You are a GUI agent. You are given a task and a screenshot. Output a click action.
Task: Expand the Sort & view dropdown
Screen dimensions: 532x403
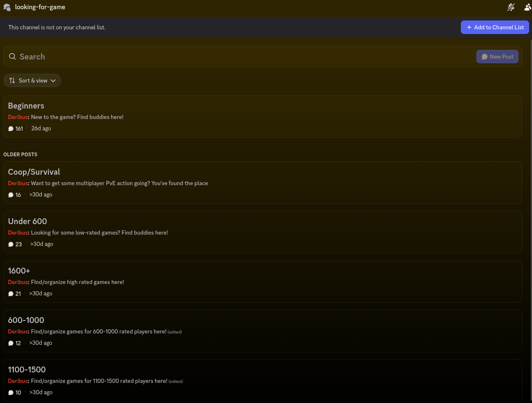click(32, 80)
